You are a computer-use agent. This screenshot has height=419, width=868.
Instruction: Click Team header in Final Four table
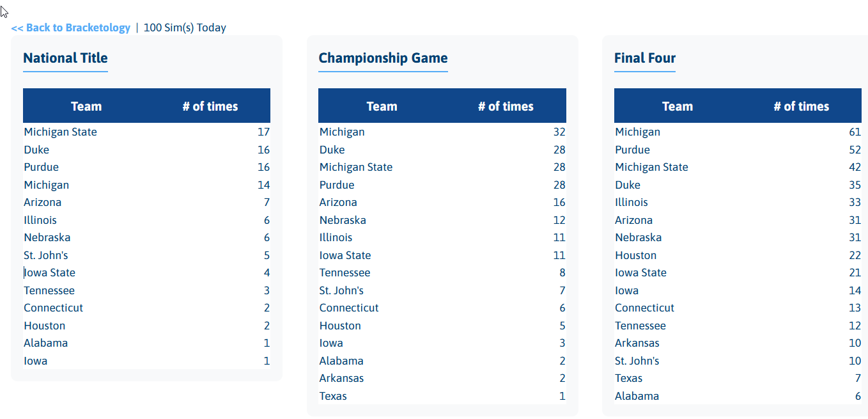pos(677,107)
